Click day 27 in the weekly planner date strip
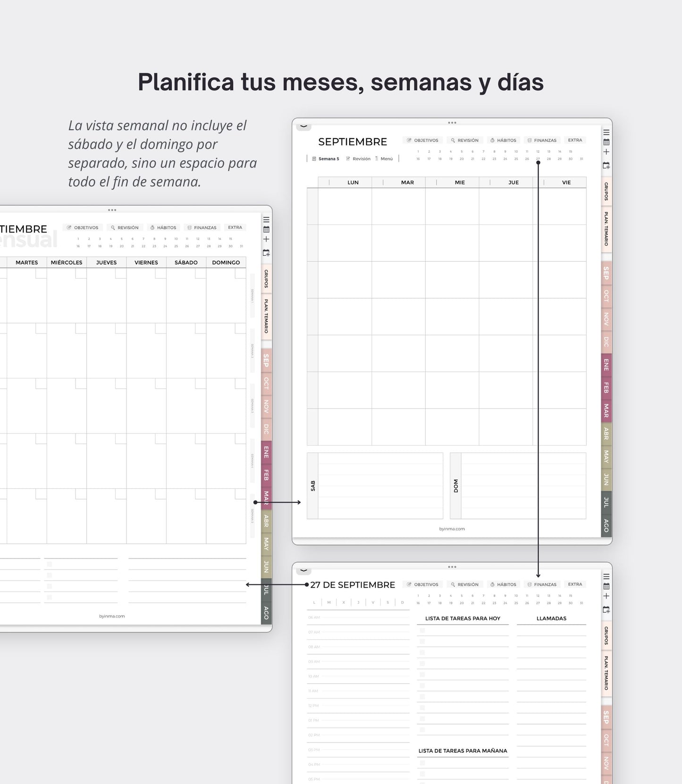The image size is (682, 784). 538,159
